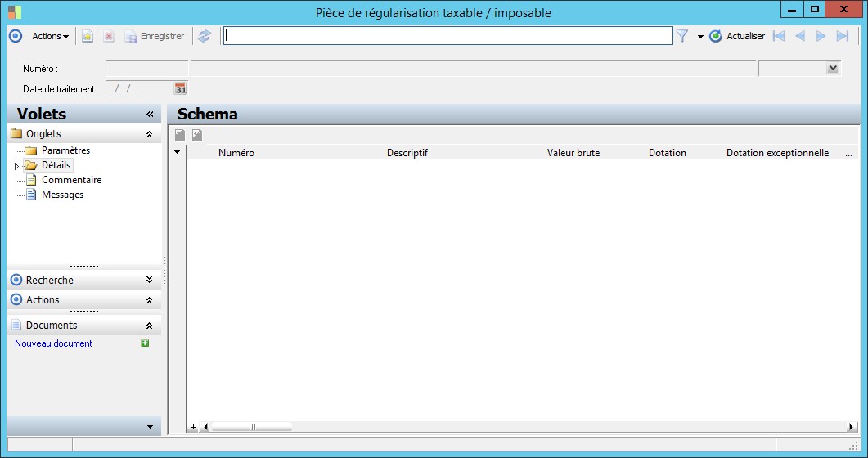Click the first Schema toolbar document icon
The width and height of the screenshot is (868, 458).
[180, 135]
